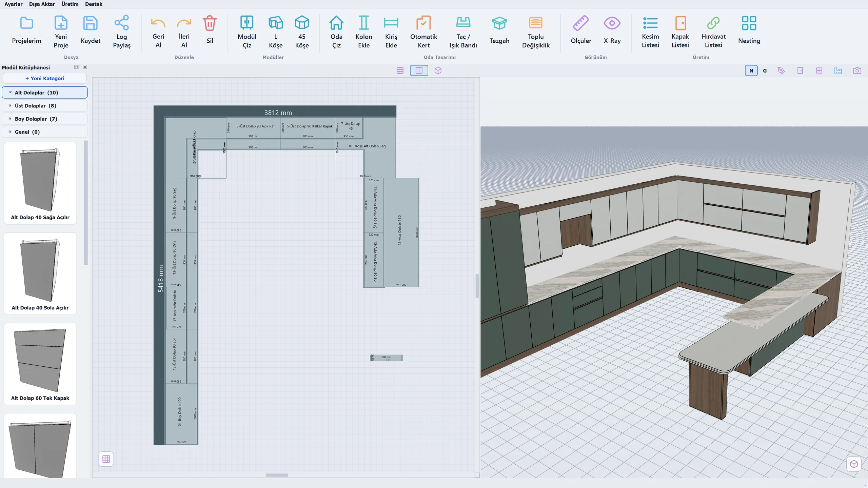Add a column with Kolon Ekle
The width and height of the screenshot is (868, 488).
364,32
